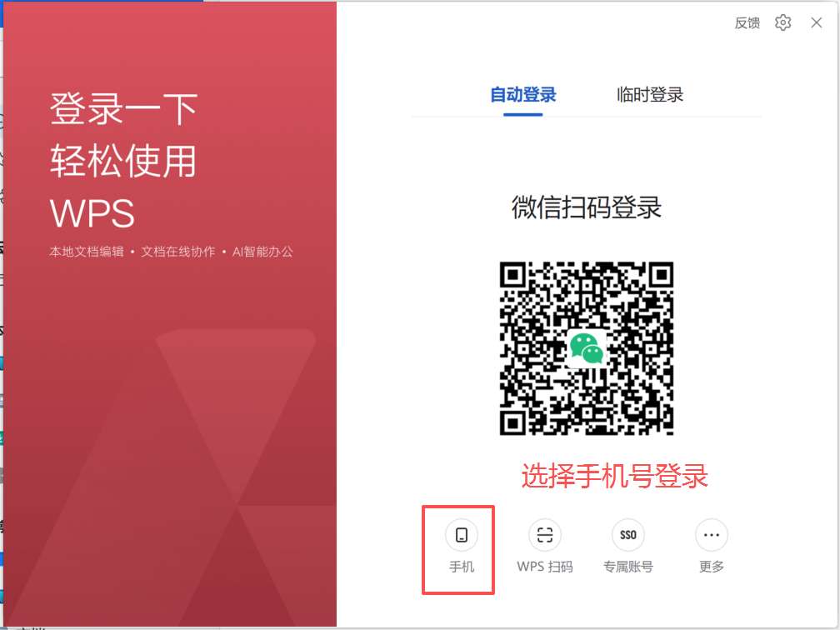Click the 本地文档编辑 subtitle text
Screen dimensions: 840x630
[86, 252]
